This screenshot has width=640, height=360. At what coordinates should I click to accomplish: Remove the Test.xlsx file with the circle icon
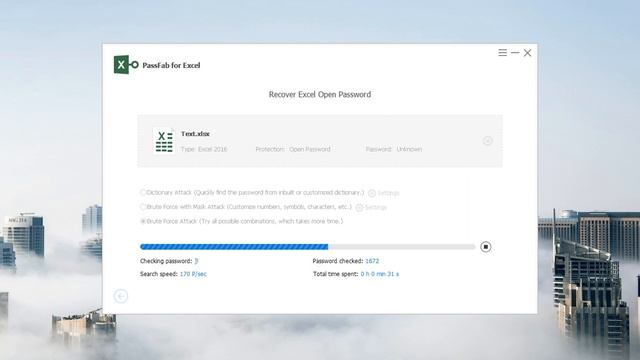click(487, 141)
